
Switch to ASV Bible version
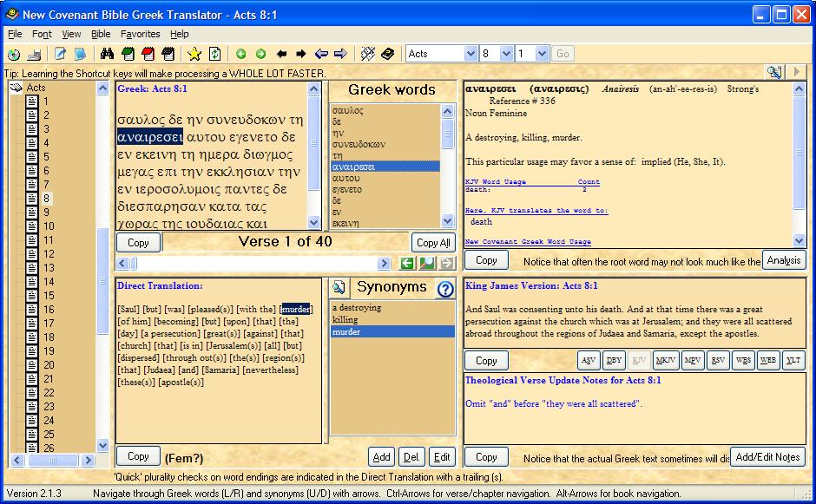pos(589,360)
